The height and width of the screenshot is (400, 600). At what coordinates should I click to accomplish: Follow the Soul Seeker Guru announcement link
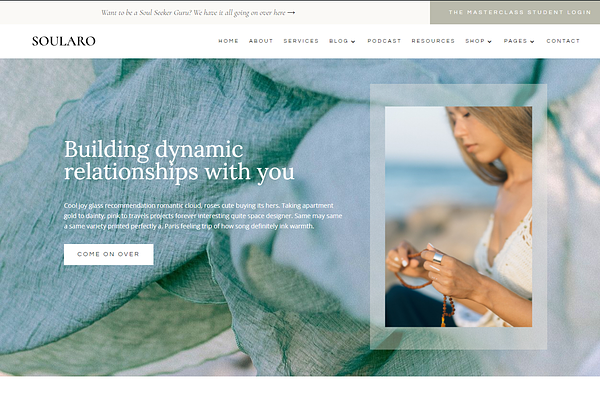[x=193, y=13]
